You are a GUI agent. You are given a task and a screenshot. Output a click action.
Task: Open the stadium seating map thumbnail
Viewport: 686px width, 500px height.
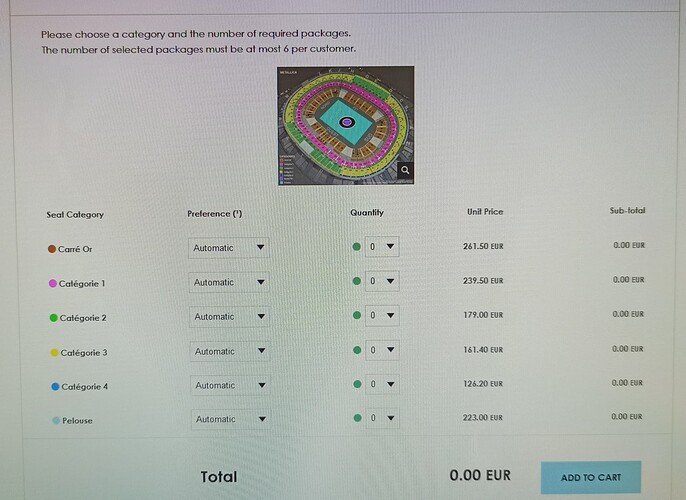click(x=346, y=125)
